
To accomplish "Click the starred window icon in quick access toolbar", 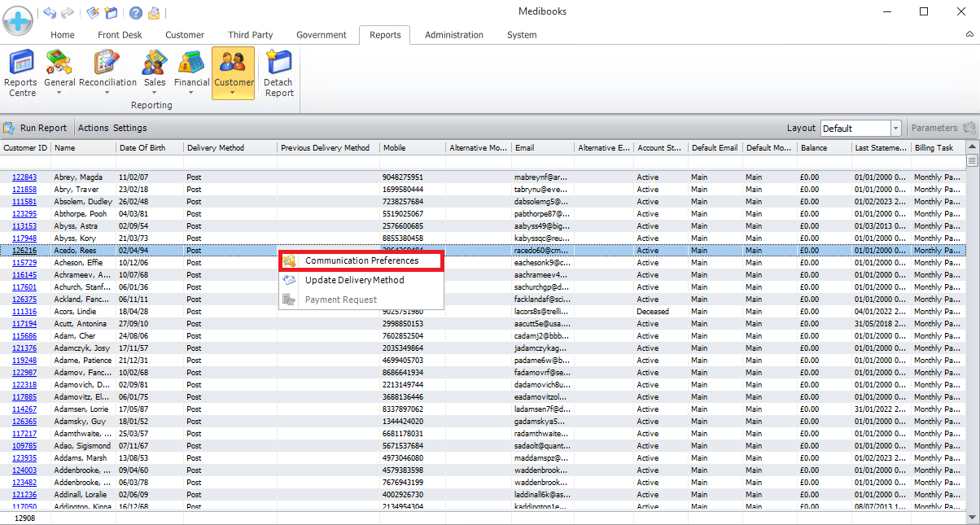I will click(x=112, y=13).
